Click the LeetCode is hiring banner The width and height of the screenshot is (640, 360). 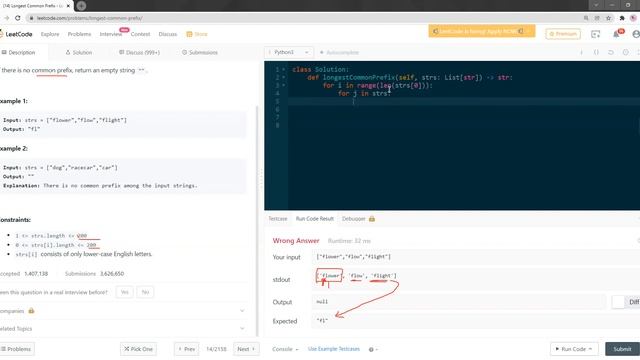click(482, 31)
